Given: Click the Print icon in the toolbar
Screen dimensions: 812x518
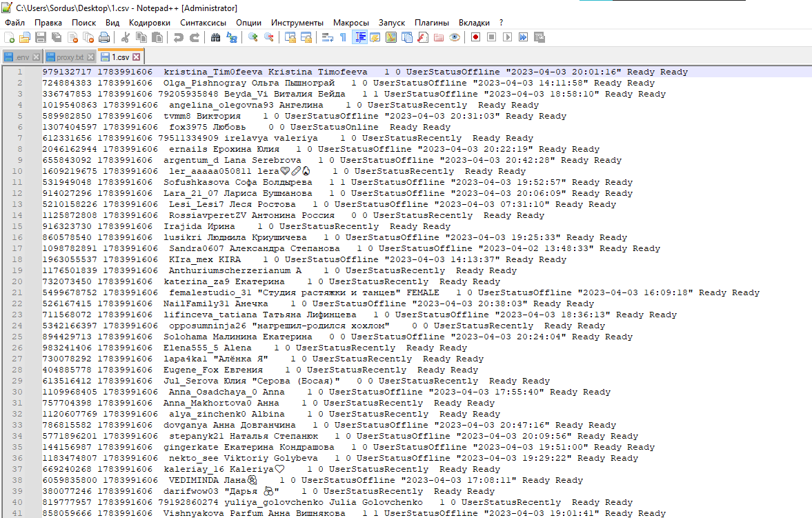Looking at the screenshot, I should (104, 37).
